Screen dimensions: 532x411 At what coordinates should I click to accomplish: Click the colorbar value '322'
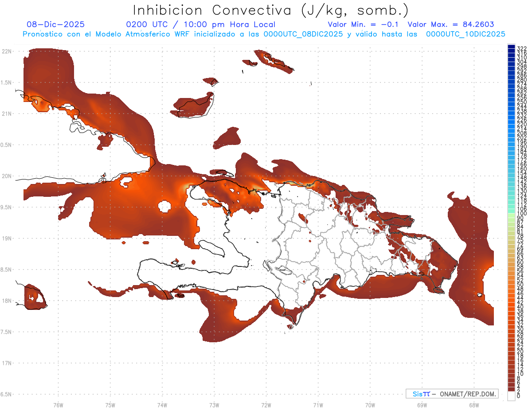[522, 48]
